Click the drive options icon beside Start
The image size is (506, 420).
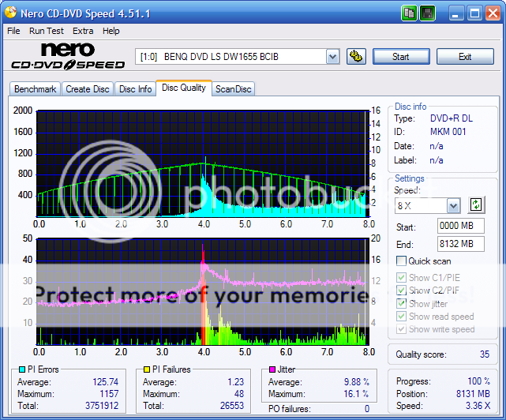click(356, 56)
